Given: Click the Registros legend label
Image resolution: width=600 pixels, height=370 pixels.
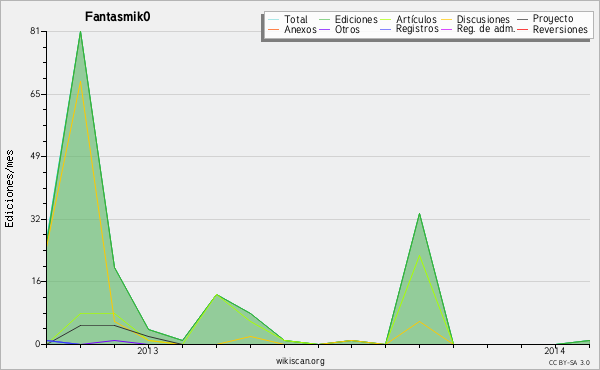Looking at the screenshot, I should tap(417, 29).
